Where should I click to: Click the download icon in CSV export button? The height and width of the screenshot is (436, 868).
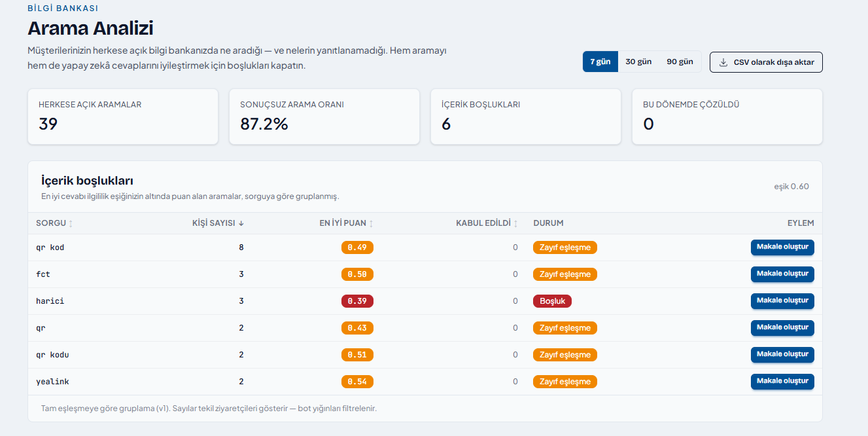(723, 62)
